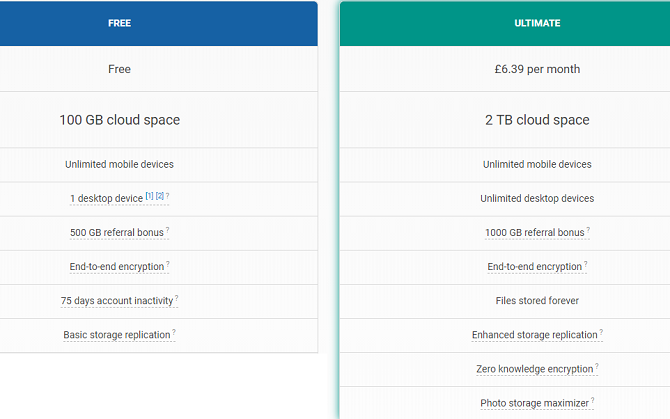Open footnote [2] on the desktop device row
Viewport: 670px width, 419px height.
click(159, 196)
